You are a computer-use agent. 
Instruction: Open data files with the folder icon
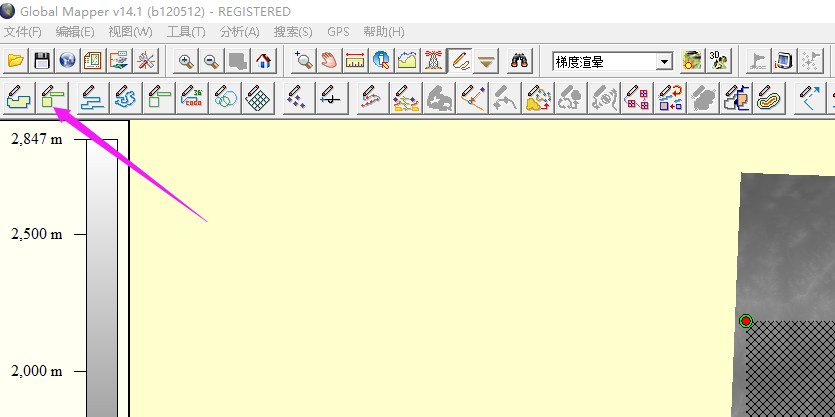[x=16, y=61]
